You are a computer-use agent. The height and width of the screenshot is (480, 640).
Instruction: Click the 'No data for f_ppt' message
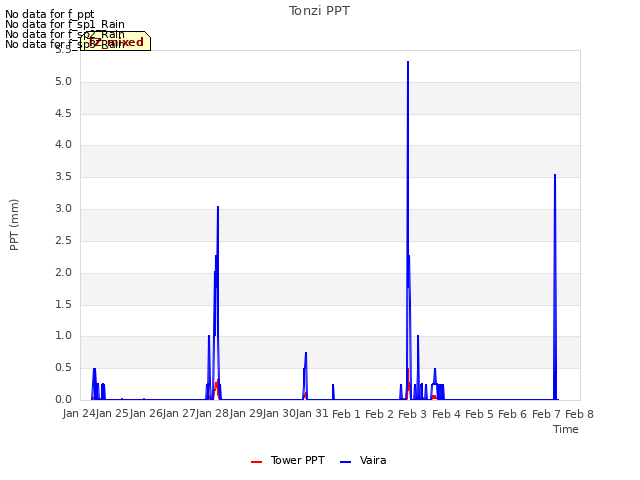(49, 14)
